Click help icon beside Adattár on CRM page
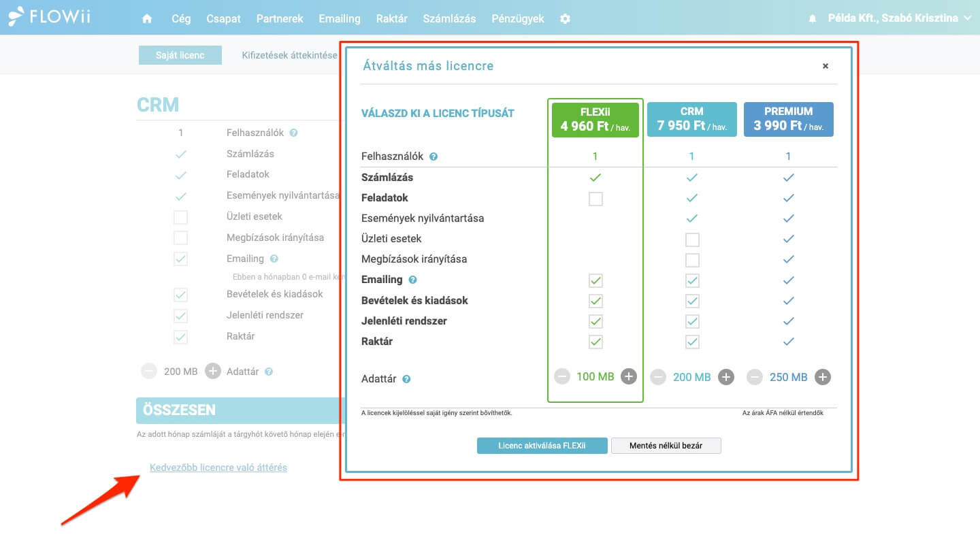 click(269, 372)
